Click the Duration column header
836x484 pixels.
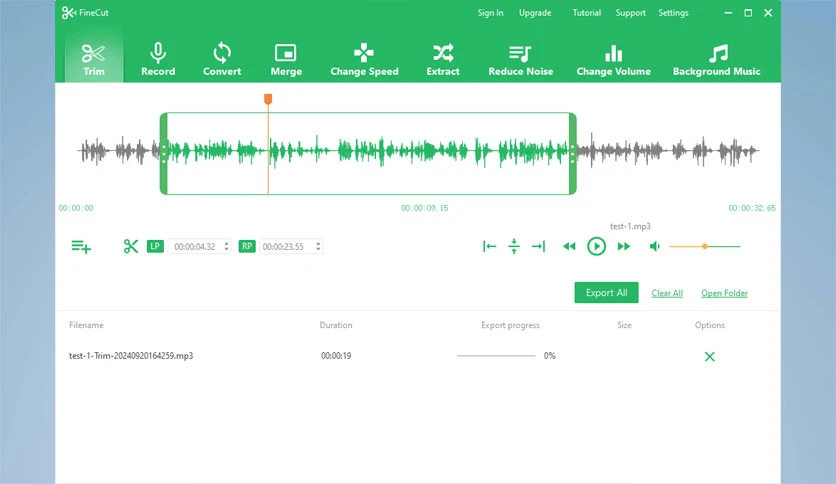pyautogui.click(x=336, y=325)
